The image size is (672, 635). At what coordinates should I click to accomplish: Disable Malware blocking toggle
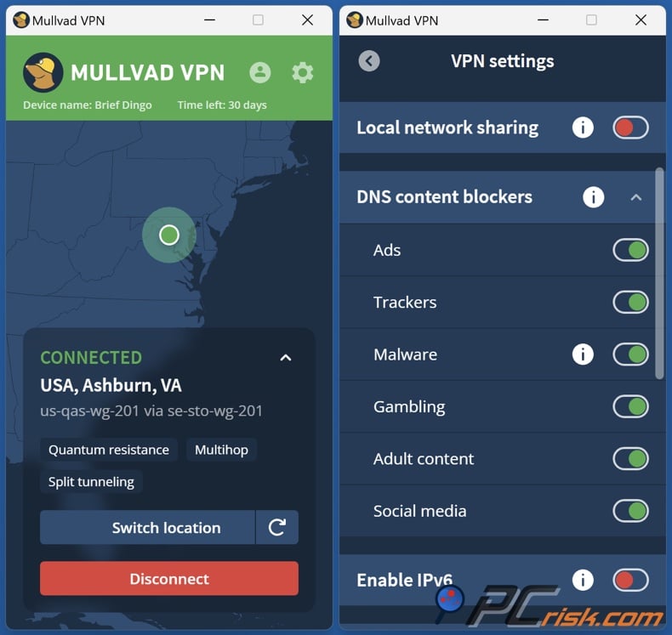[630, 354]
